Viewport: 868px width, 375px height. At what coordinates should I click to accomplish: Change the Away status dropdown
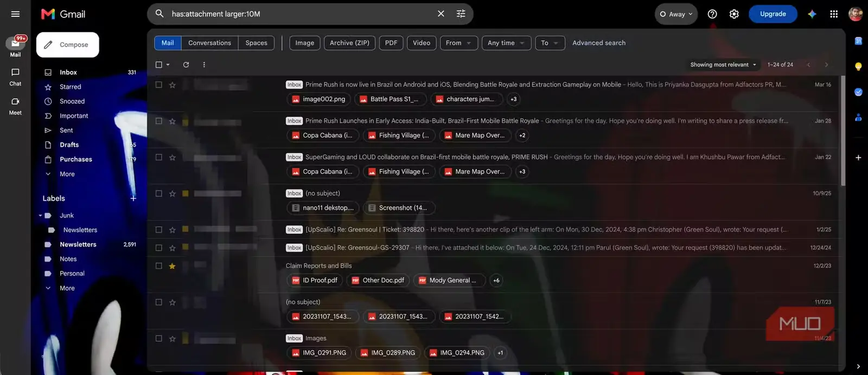click(x=676, y=14)
